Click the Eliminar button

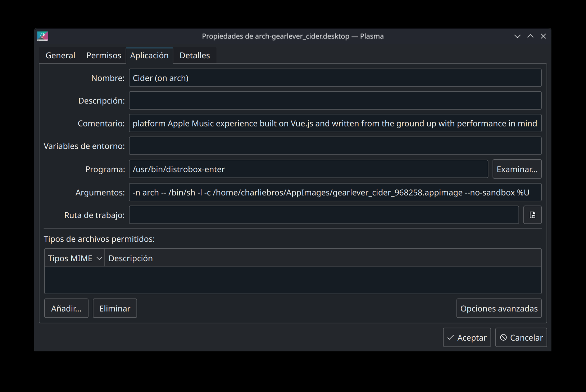click(x=115, y=308)
